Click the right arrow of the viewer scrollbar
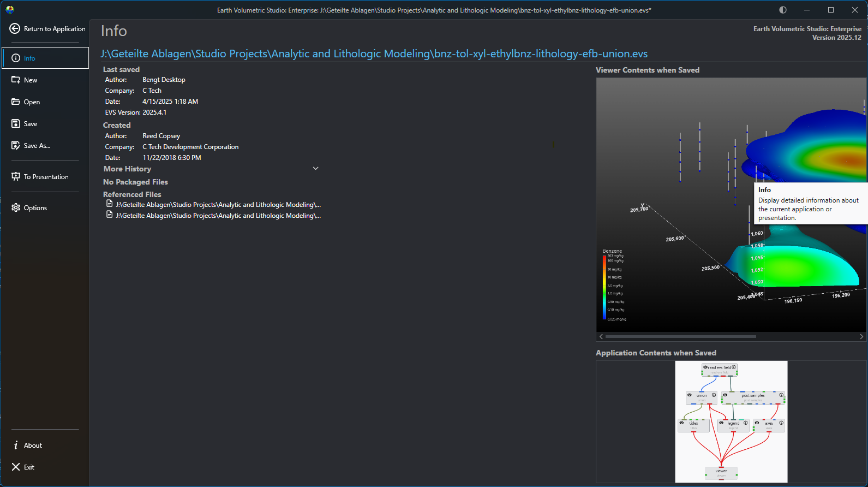This screenshot has width=868, height=487. pos(861,336)
